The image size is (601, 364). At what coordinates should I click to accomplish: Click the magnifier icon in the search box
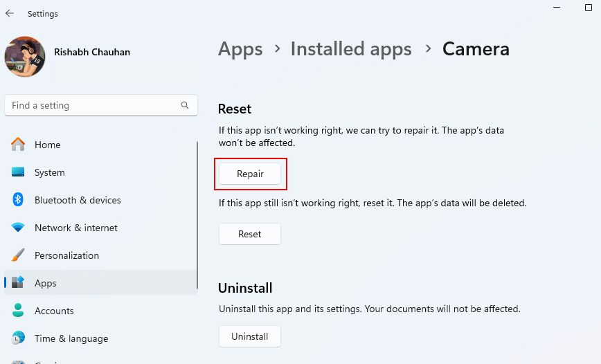[x=185, y=105]
